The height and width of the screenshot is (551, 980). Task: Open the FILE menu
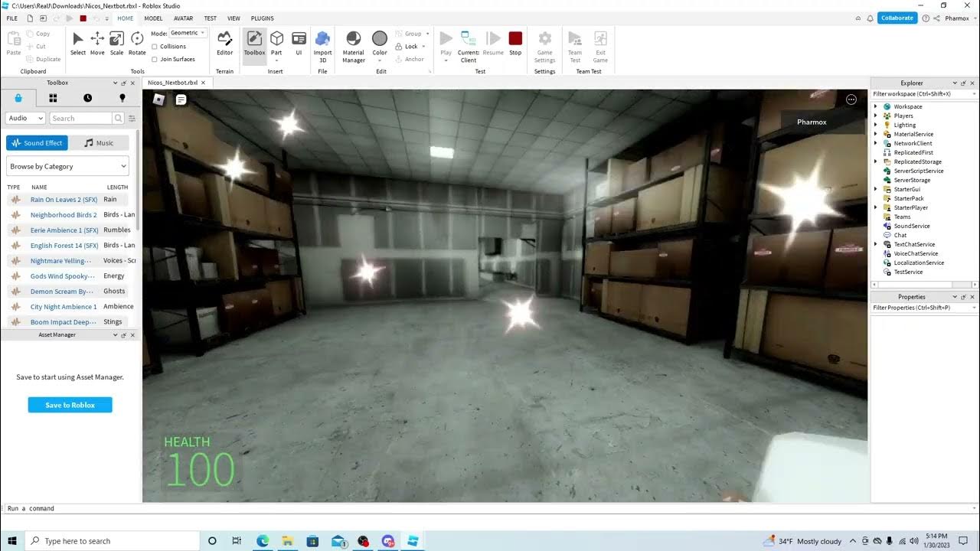[11, 18]
